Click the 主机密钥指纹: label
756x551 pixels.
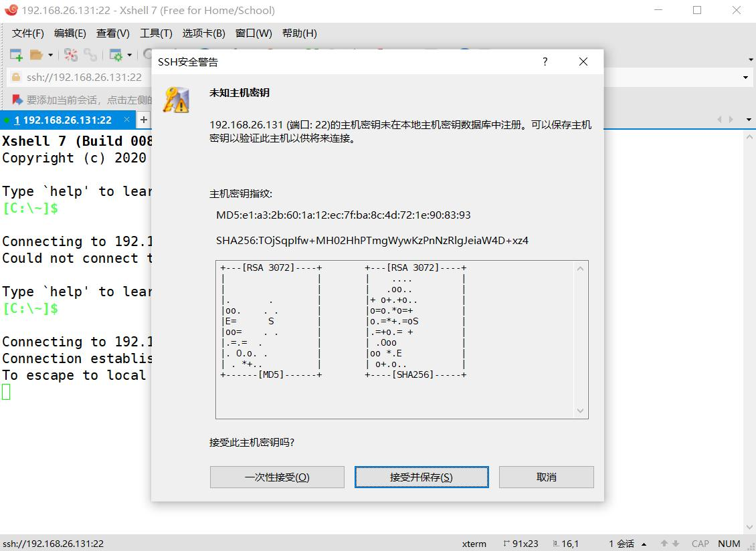pyautogui.click(x=241, y=194)
